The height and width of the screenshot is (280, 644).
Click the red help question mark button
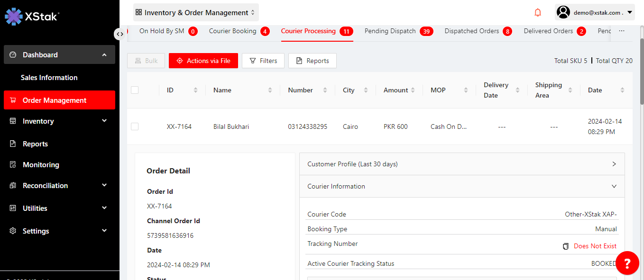click(627, 263)
